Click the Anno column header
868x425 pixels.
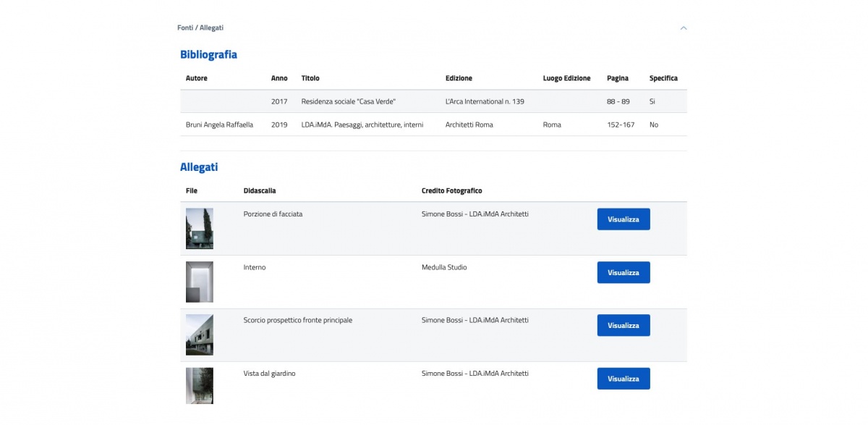pyautogui.click(x=279, y=78)
